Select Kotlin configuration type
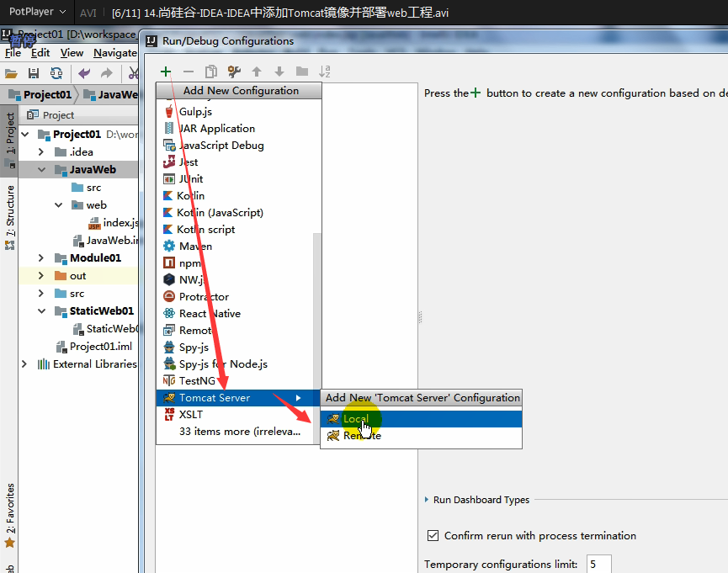 [238, 195]
